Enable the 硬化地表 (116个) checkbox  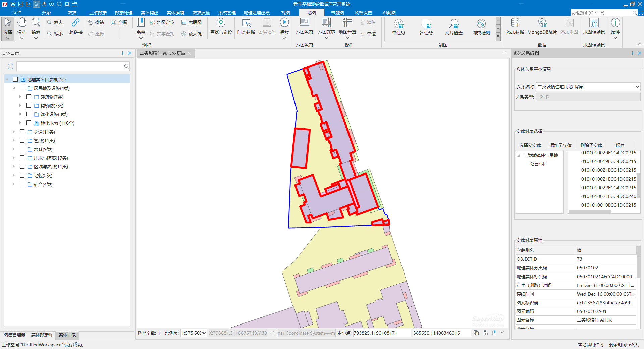tap(29, 123)
